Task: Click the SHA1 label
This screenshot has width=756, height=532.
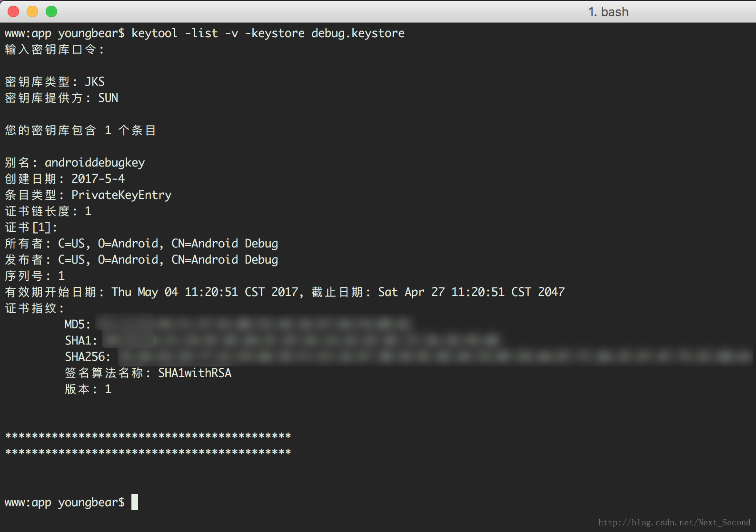Action: click(81, 341)
